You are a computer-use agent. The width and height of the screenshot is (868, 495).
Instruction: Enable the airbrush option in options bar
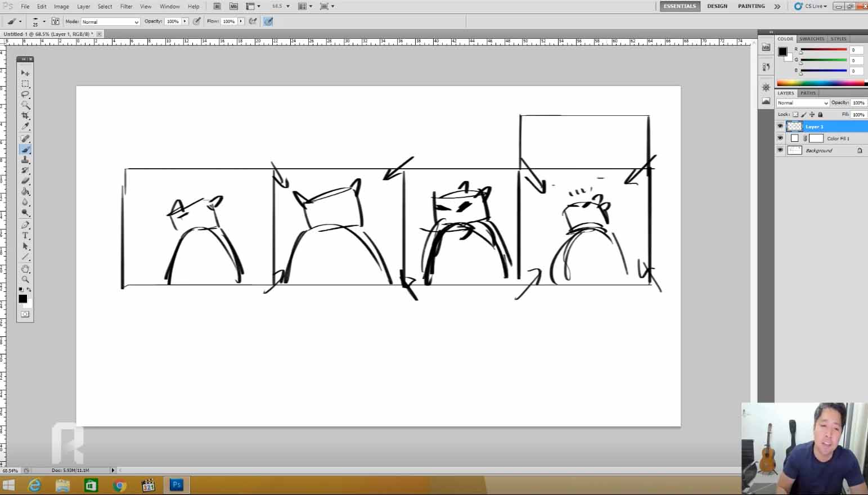[253, 21]
